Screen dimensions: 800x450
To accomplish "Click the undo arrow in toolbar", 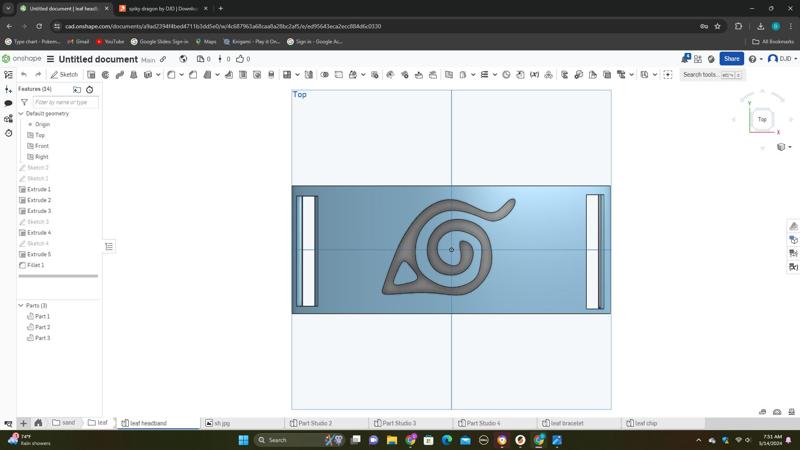I will click(x=24, y=74).
